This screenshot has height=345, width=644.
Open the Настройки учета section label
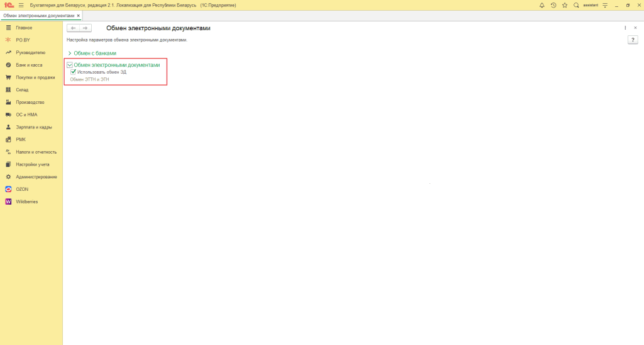point(33,164)
